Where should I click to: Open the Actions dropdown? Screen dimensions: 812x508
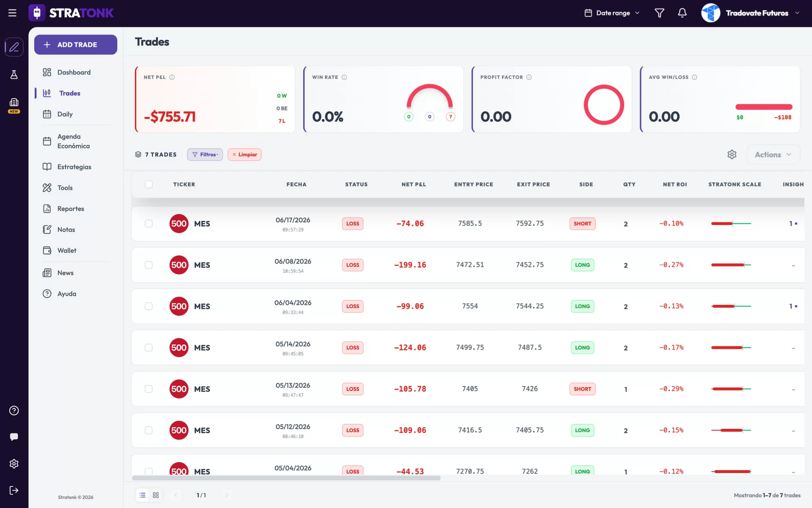coord(773,155)
